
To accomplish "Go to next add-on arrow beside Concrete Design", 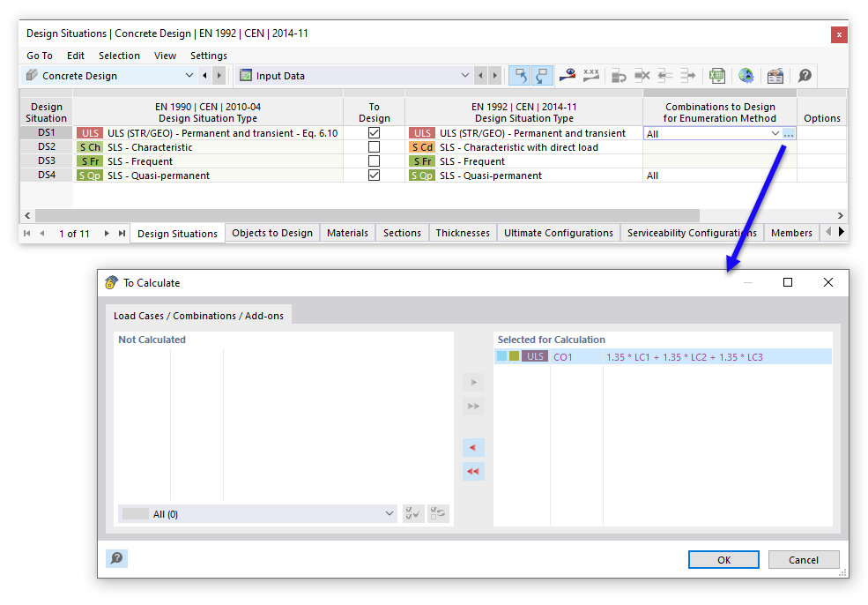I will pyautogui.click(x=219, y=75).
